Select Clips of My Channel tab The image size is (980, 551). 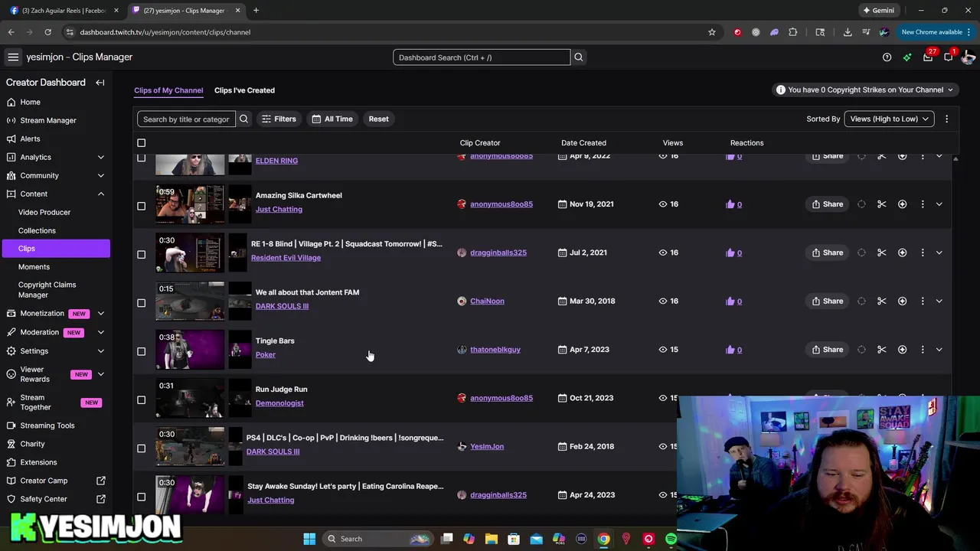(x=168, y=90)
